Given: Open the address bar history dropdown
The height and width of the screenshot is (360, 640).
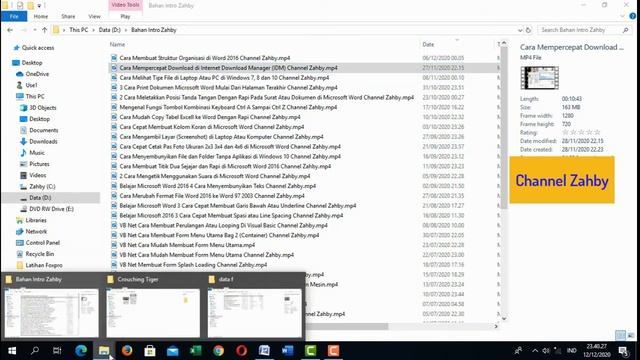Looking at the screenshot, I should click(x=520, y=30).
